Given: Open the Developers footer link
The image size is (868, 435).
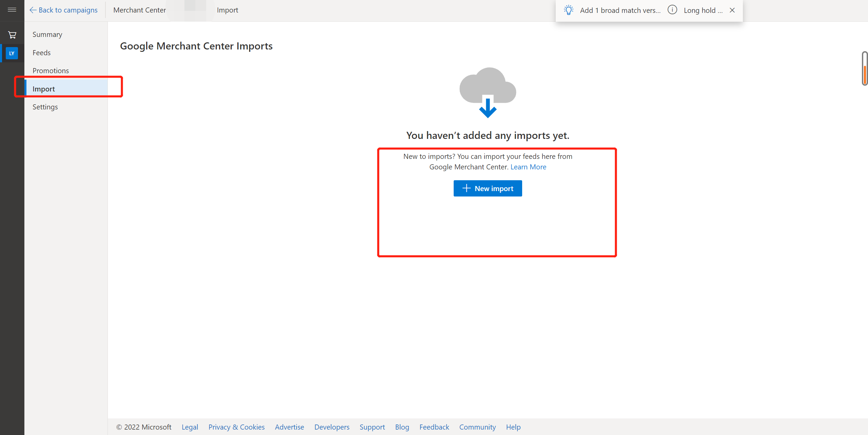Looking at the screenshot, I should [x=332, y=427].
